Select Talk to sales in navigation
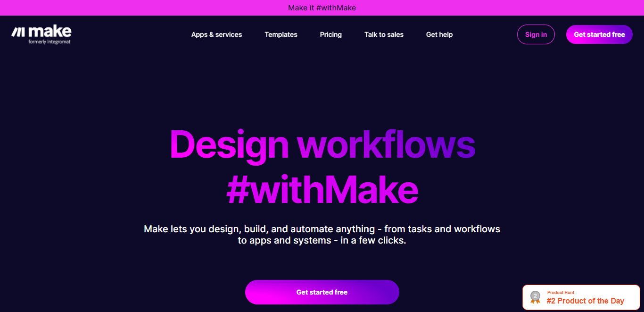This screenshot has width=644, height=312. tap(384, 34)
